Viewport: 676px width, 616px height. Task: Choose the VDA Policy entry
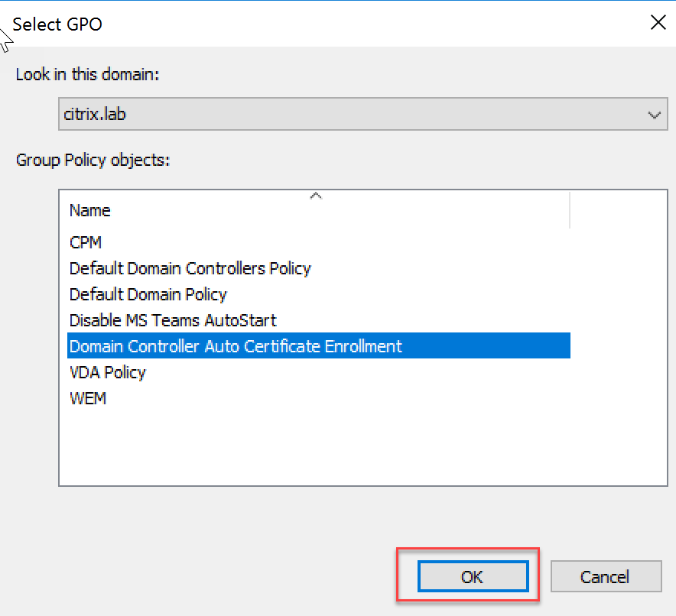[107, 372]
